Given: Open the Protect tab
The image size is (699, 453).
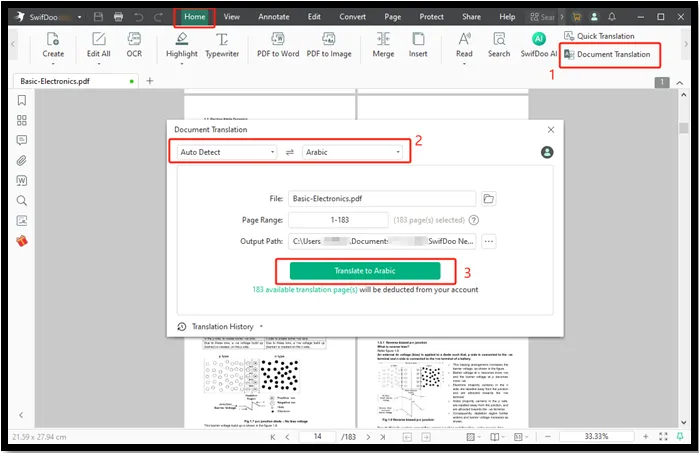Looking at the screenshot, I should pos(432,17).
